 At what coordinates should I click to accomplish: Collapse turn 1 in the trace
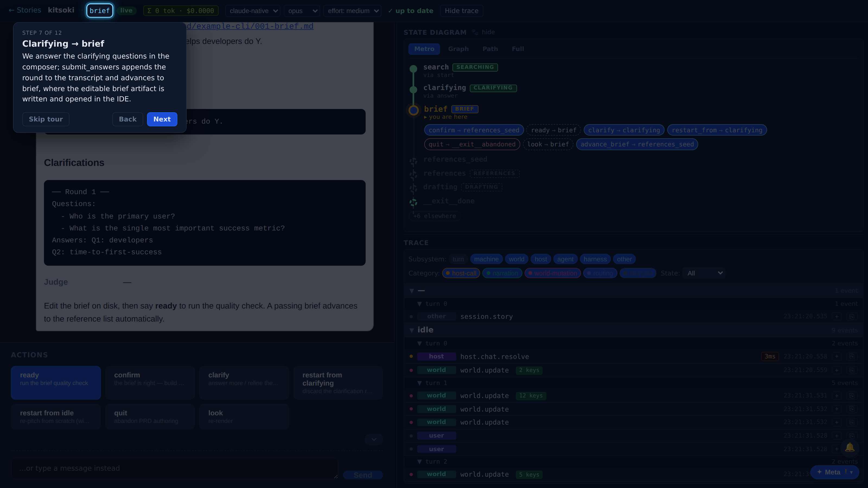[420, 383]
